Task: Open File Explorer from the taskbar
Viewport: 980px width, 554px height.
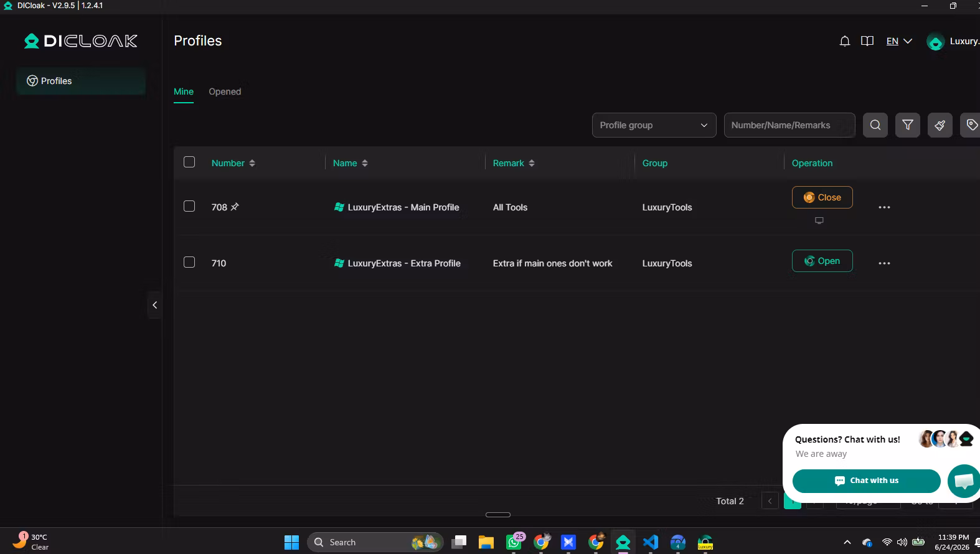Action: point(486,542)
